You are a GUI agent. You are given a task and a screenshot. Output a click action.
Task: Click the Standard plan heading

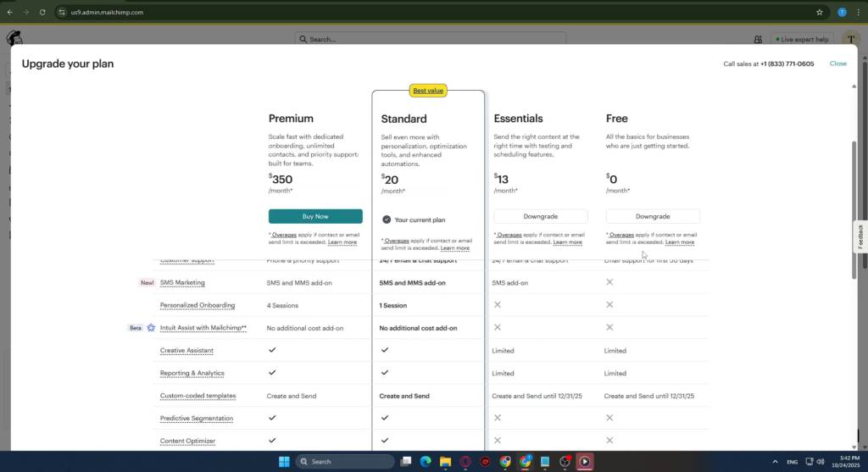click(x=403, y=119)
